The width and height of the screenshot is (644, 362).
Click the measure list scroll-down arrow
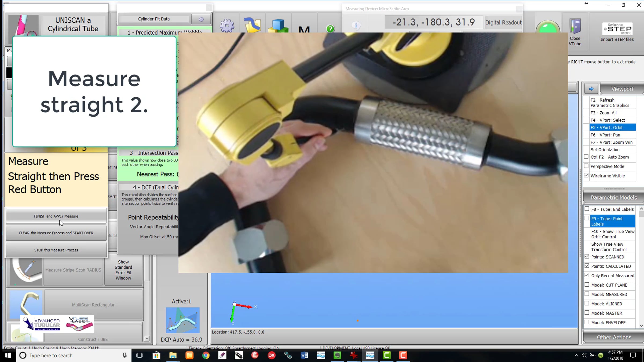147,339
